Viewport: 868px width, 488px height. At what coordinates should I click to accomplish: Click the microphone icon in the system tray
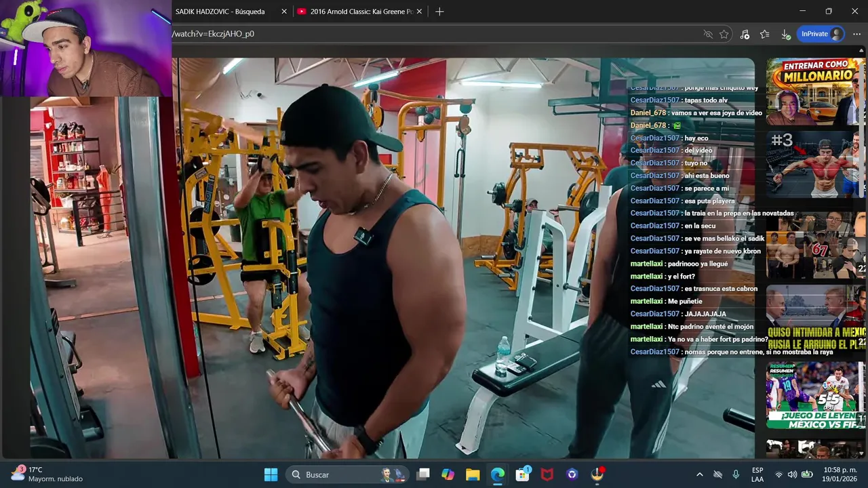pyautogui.click(x=736, y=474)
